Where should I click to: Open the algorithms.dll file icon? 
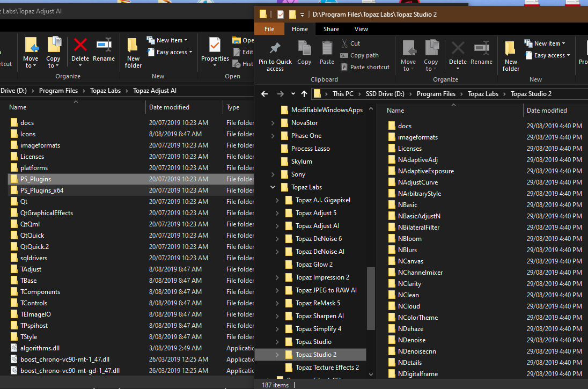tap(14, 348)
